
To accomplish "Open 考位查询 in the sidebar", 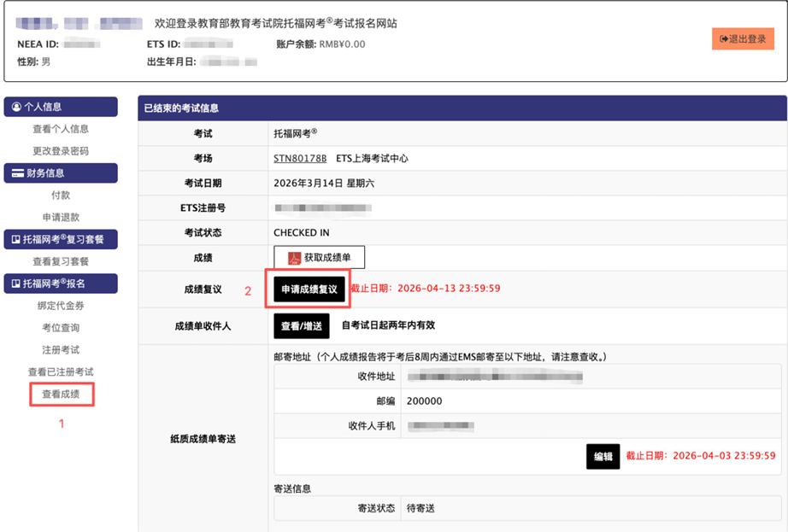I will 61,328.
